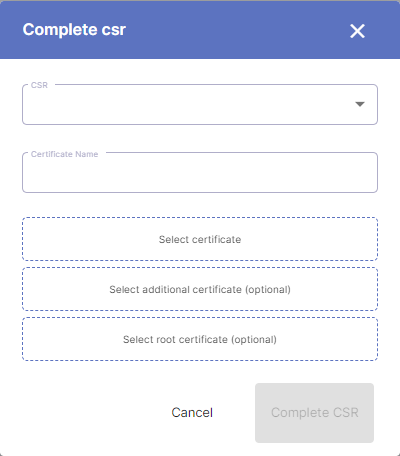The height and width of the screenshot is (456, 400).
Task: Click the "Select additional certificate" text
Action: click(x=175, y=289)
